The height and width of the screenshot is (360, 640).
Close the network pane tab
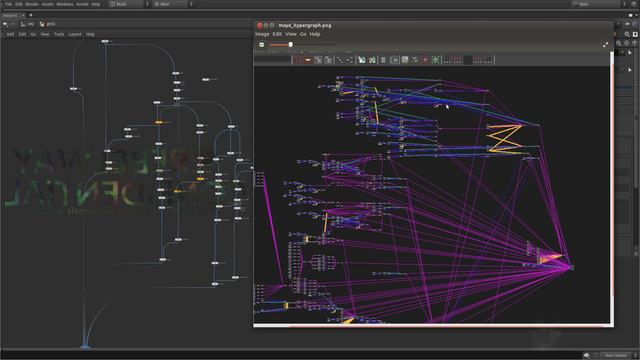(x=23, y=15)
